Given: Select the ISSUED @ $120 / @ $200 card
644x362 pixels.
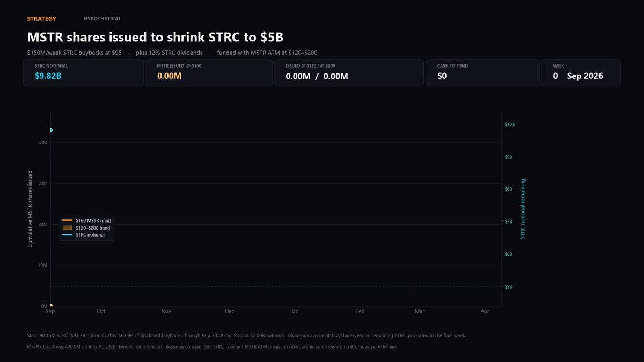Looking at the screenshot, I should pyautogui.click(x=347, y=73).
